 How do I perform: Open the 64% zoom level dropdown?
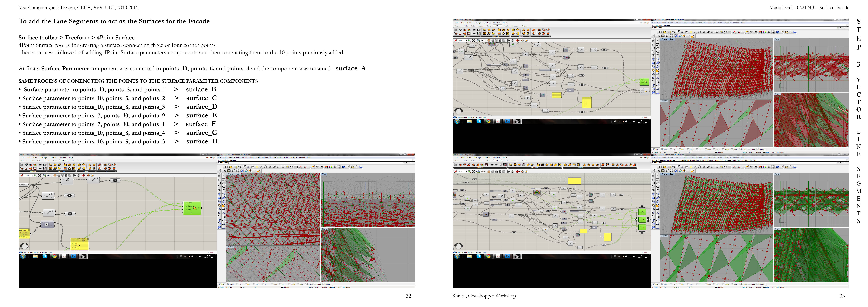pos(467,40)
